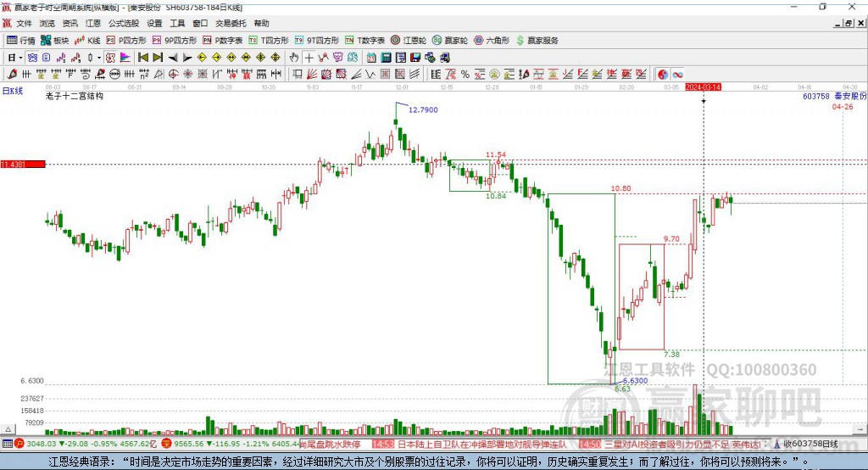Toggle the crosshair cursor tool
Screen dimensions: 868x470
pyautogui.click(x=309, y=58)
